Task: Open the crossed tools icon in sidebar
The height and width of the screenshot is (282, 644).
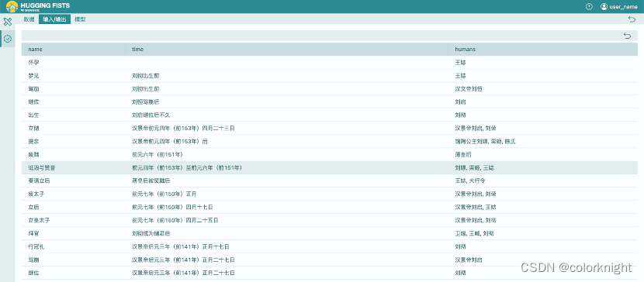Action: pos(8,22)
